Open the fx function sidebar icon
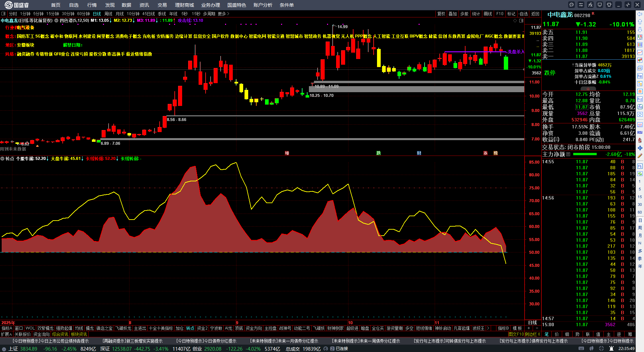Viewport: 644px width, 352px height. pyautogui.click(x=640, y=107)
